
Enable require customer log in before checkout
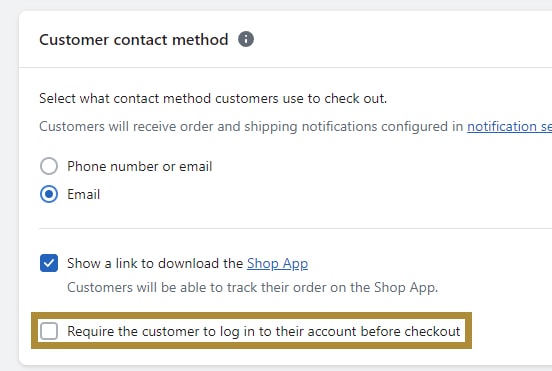click(49, 331)
